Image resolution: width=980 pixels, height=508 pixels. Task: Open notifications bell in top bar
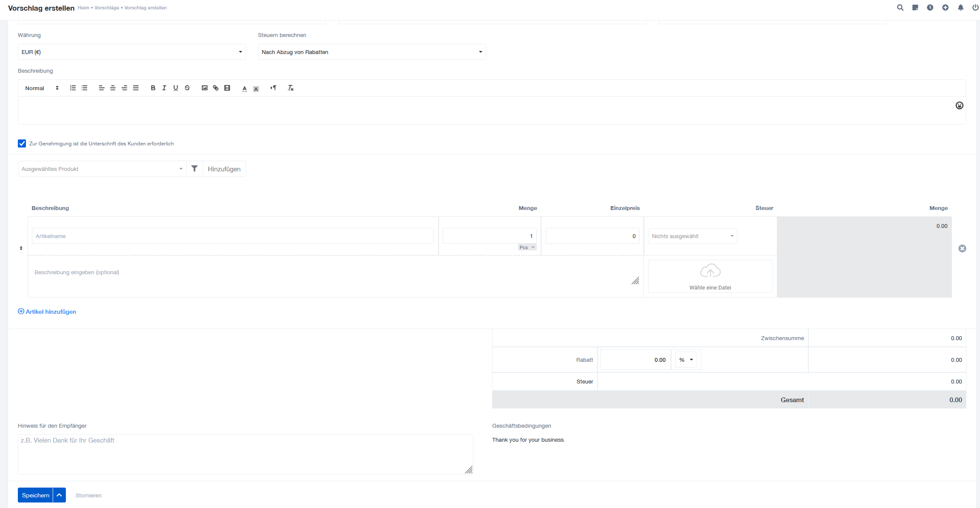960,8
